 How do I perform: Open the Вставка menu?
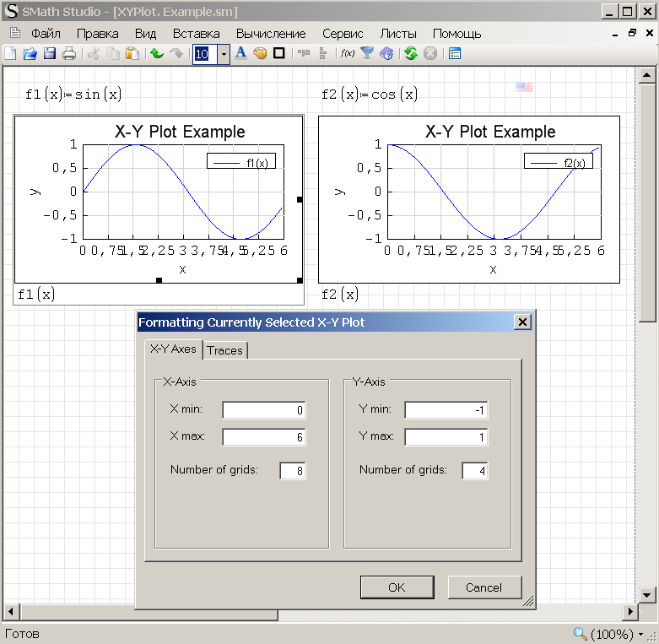tap(196, 34)
